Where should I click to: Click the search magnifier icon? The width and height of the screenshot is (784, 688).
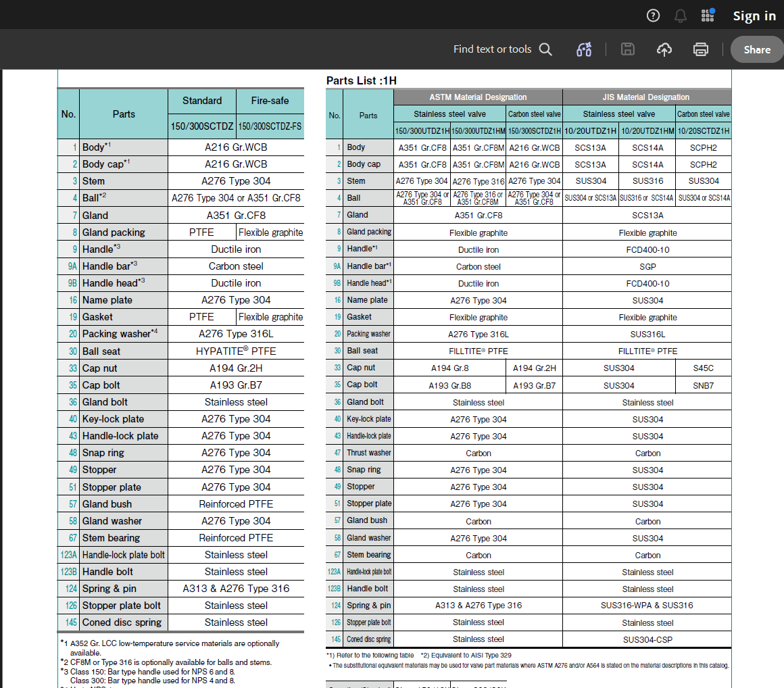(x=545, y=49)
